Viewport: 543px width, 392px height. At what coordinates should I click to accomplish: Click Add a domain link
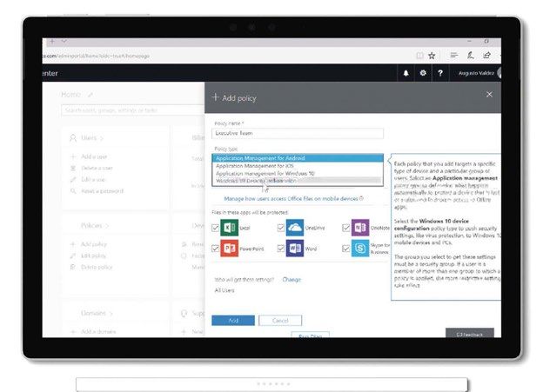tap(98, 331)
